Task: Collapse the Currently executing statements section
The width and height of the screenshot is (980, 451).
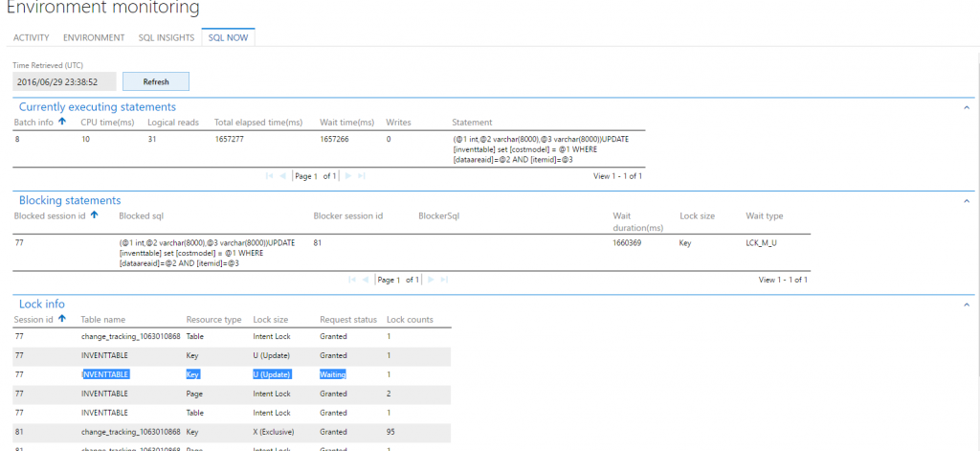Action: point(966,107)
